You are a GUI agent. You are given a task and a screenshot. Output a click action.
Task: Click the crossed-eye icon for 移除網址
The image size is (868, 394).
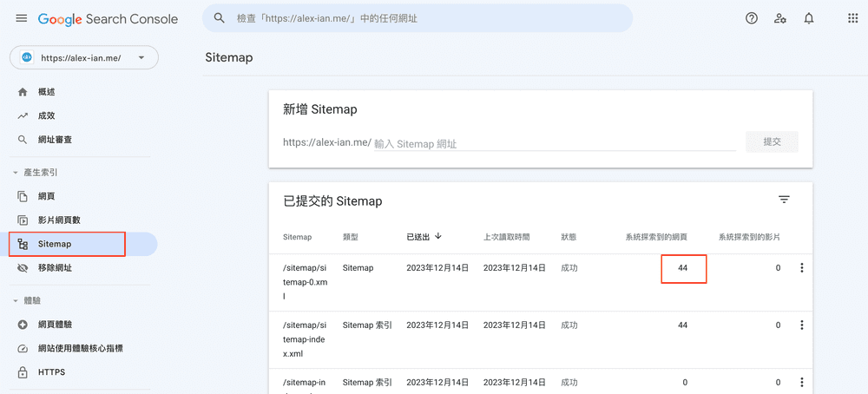click(23, 268)
